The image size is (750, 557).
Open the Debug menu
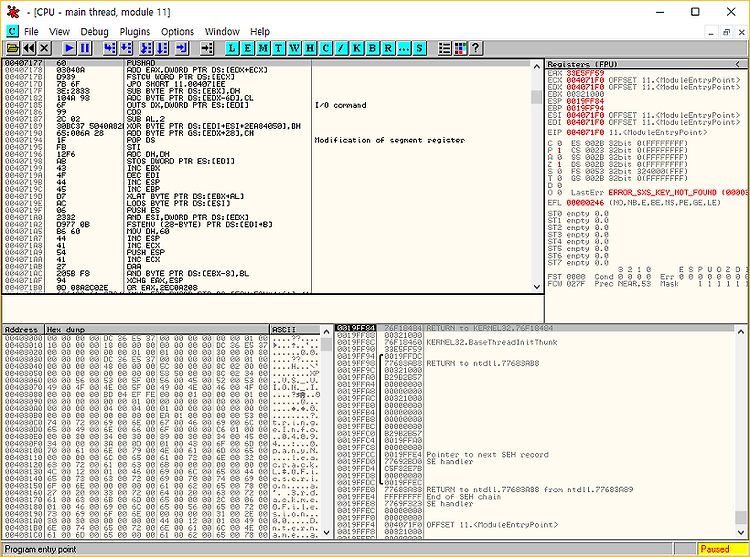[x=94, y=32]
